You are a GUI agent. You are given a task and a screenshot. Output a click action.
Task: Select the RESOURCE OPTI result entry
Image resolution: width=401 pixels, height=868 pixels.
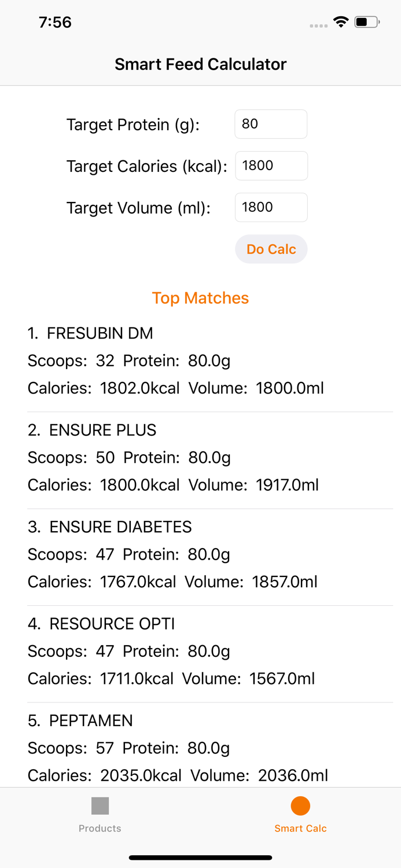point(200,650)
